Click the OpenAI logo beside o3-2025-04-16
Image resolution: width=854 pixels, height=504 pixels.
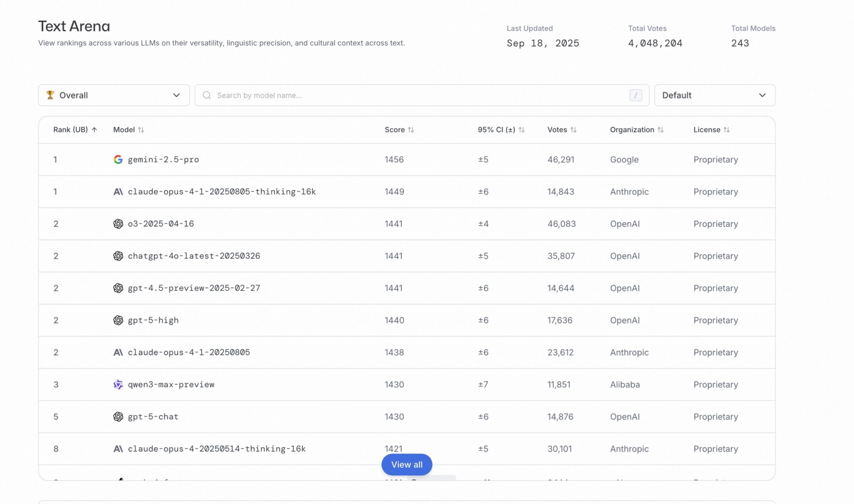(x=118, y=224)
